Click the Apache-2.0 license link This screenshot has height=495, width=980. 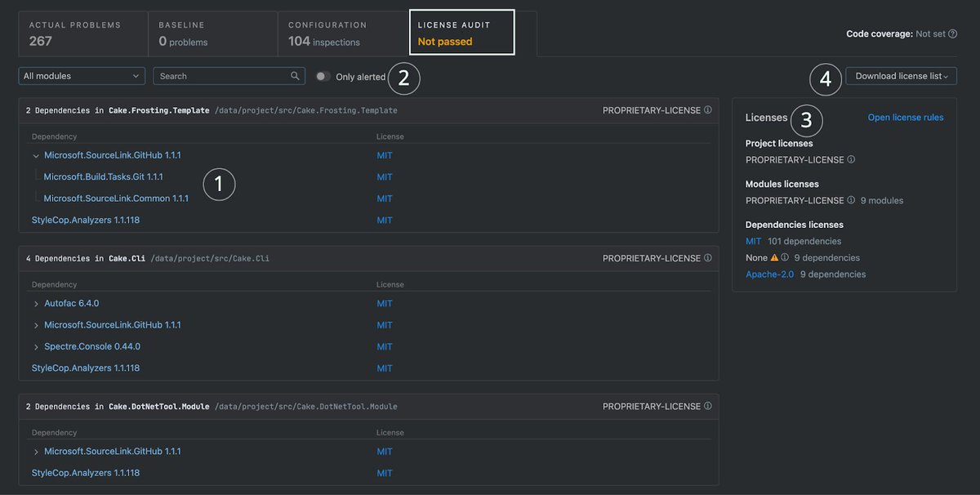(x=770, y=274)
